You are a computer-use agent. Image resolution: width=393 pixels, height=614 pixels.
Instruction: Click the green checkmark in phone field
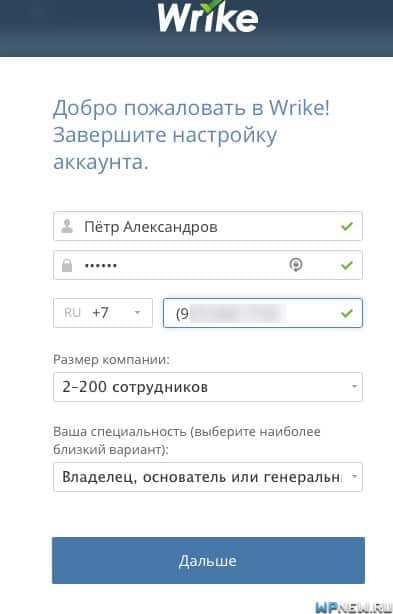347,313
